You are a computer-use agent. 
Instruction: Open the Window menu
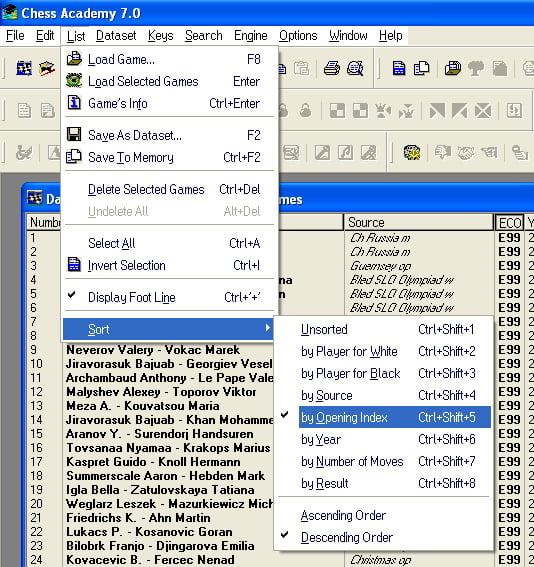click(x=348, y=35)
